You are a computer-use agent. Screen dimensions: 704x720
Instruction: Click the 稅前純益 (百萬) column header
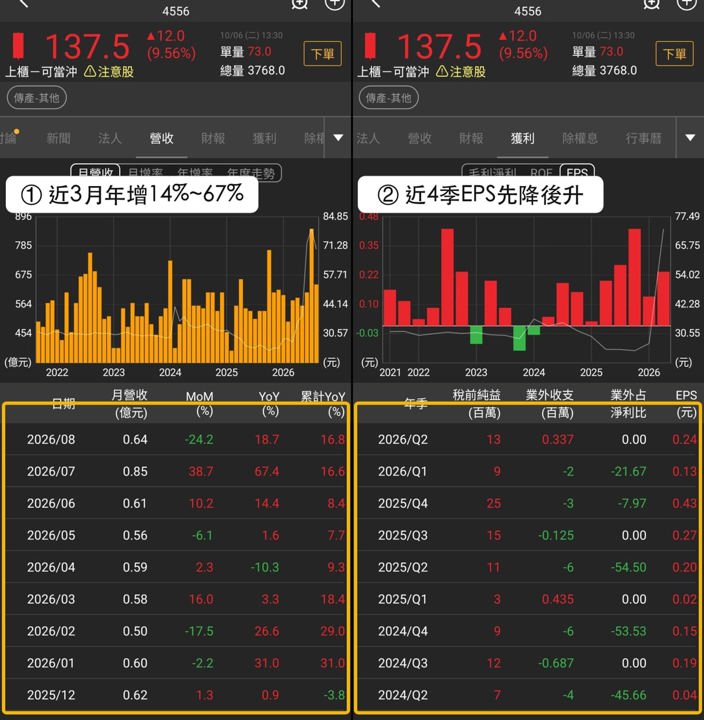(x=477, y=404)
